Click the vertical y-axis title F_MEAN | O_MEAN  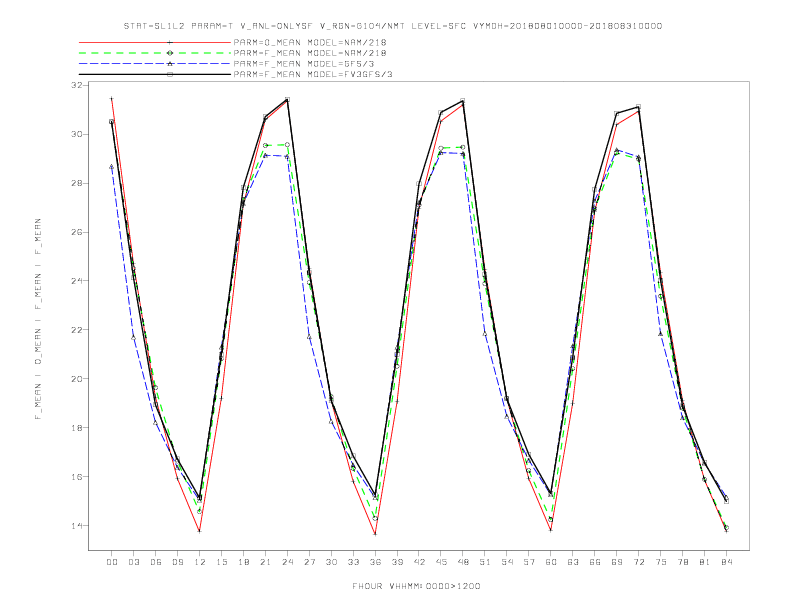pyautogui.click(x=38, y=319)
